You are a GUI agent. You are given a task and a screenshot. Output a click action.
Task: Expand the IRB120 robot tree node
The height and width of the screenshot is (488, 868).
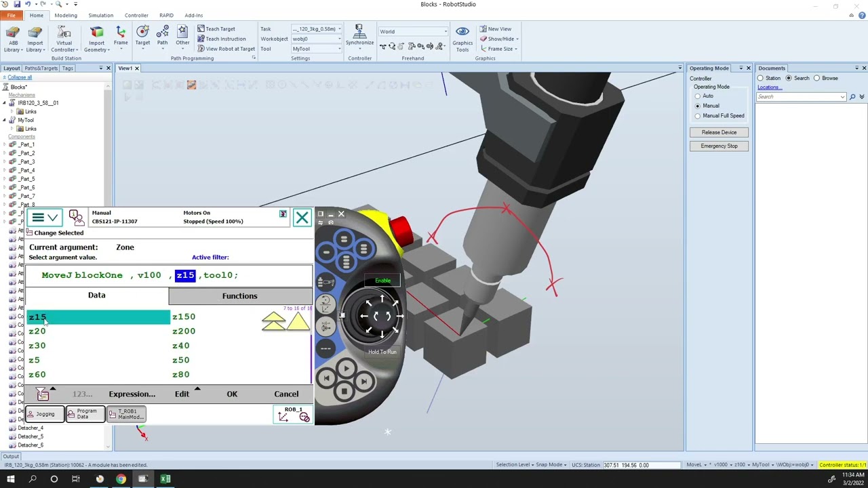pos(5,103)
